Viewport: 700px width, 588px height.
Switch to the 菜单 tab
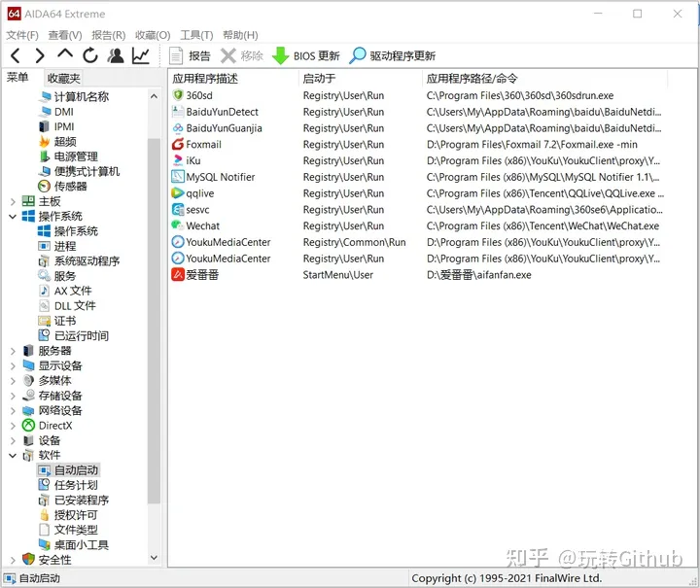[x=17, y=78]
